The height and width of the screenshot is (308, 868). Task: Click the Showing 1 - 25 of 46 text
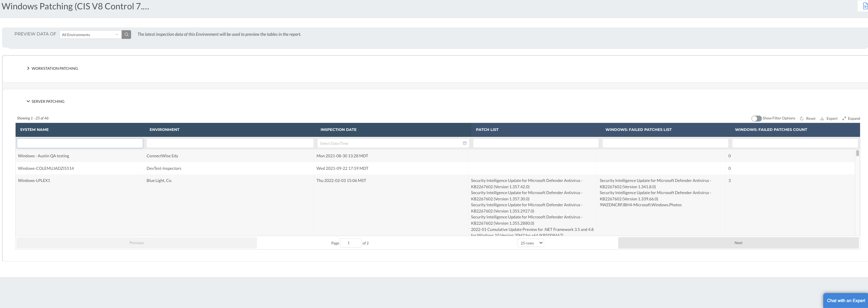click(x=33, y=118)
